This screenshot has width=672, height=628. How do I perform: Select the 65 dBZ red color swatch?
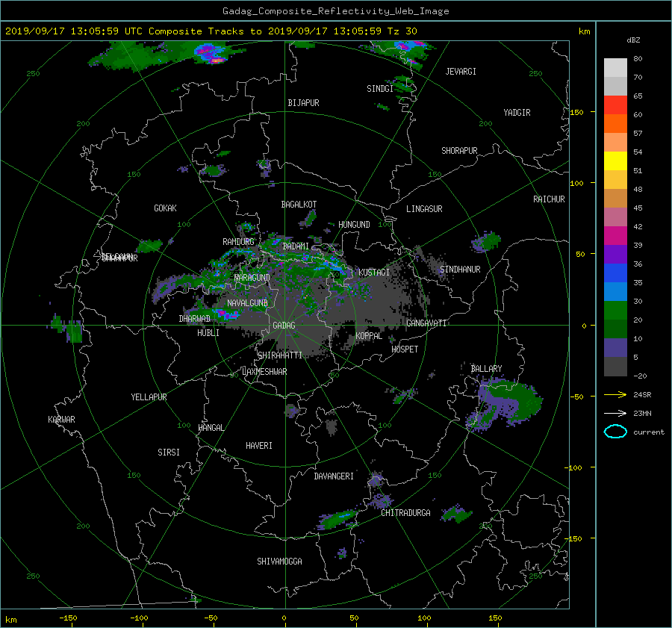pos(615,105)
